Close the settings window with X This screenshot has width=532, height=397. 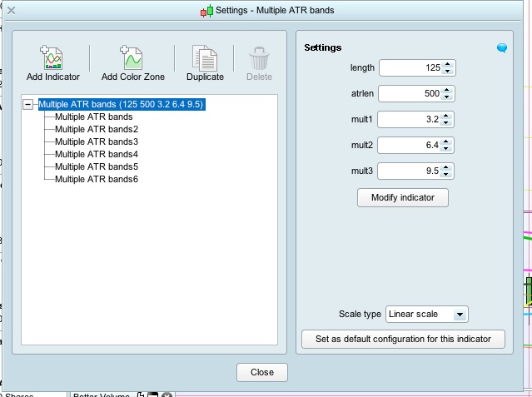11,11
